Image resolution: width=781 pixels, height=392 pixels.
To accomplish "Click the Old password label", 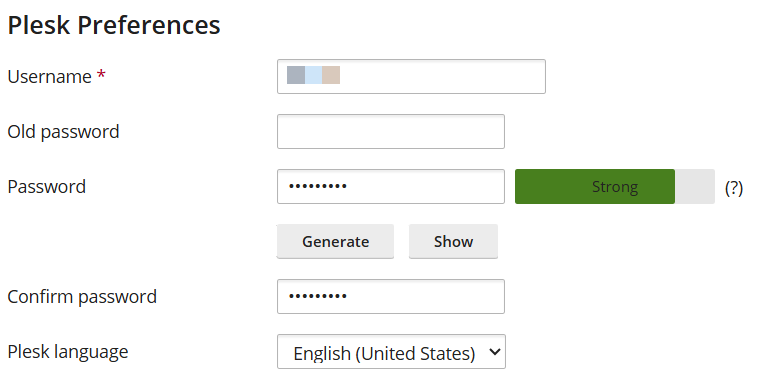I will click(63, 132).
